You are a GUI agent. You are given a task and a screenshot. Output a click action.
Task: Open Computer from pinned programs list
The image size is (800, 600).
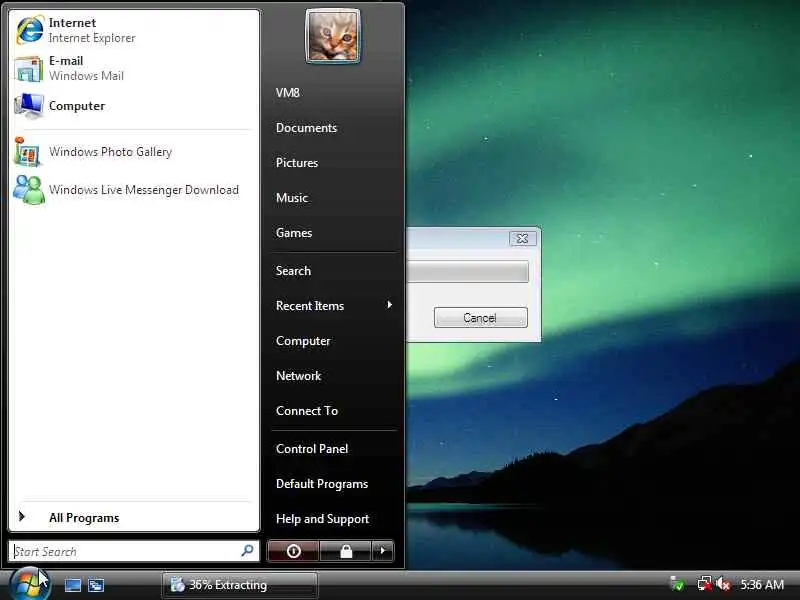134,106
